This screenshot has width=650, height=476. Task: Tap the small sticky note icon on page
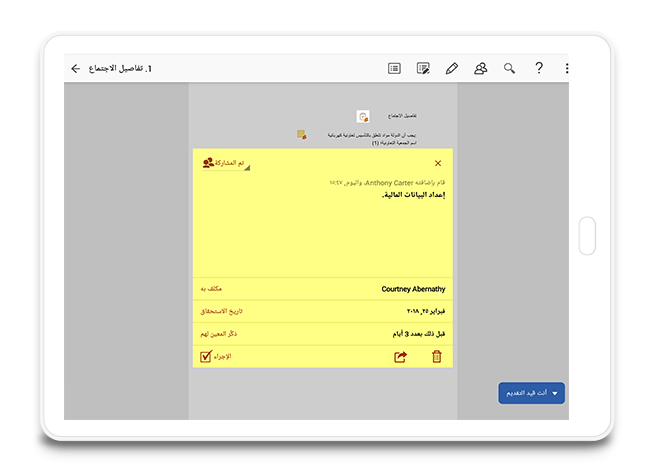302,135
